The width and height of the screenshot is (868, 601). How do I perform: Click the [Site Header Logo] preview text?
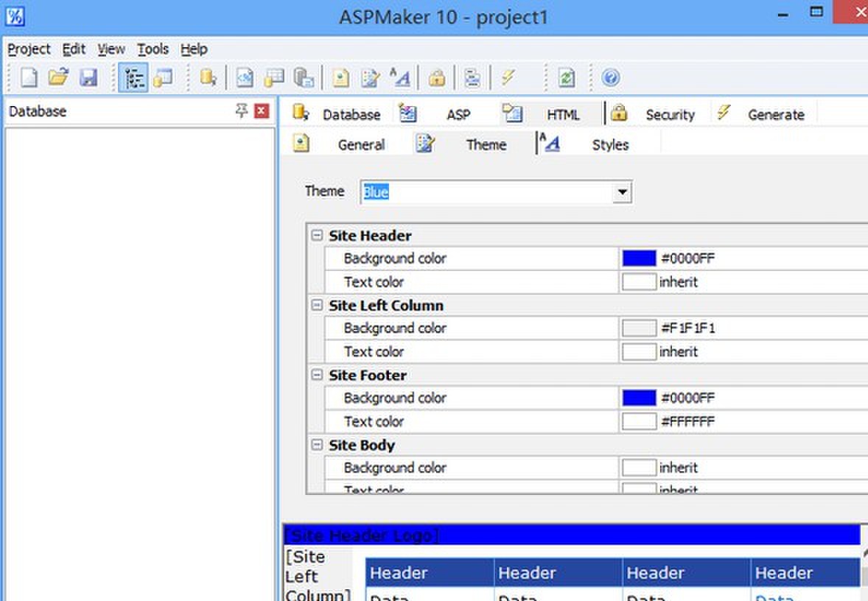pyautogui.click(x=362, y=535)
